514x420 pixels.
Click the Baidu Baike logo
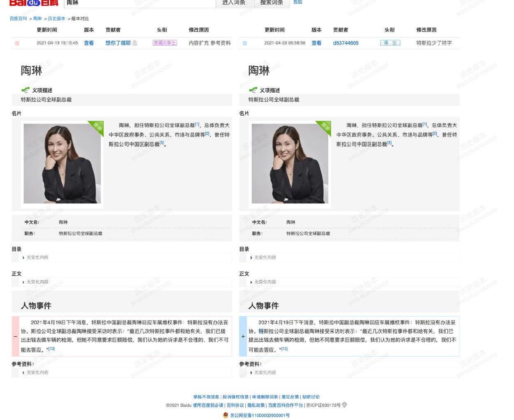(34, 2)
